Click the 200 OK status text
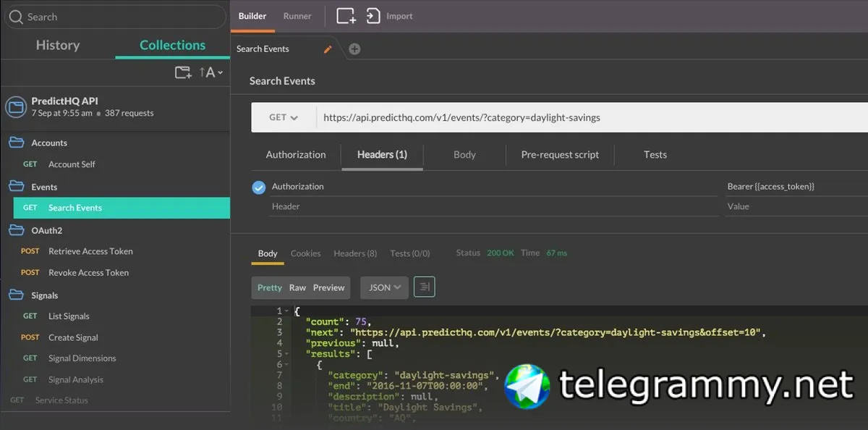868x430 pixels. pyautogui.click(x=501, y=253)
